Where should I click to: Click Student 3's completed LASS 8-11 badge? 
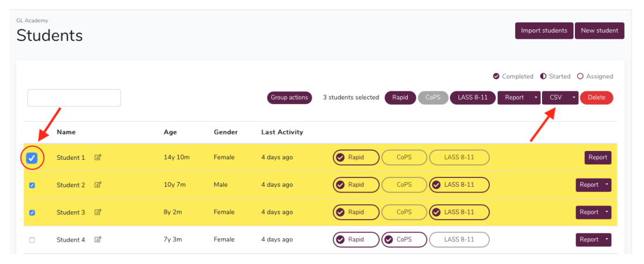tap(459, 212)
